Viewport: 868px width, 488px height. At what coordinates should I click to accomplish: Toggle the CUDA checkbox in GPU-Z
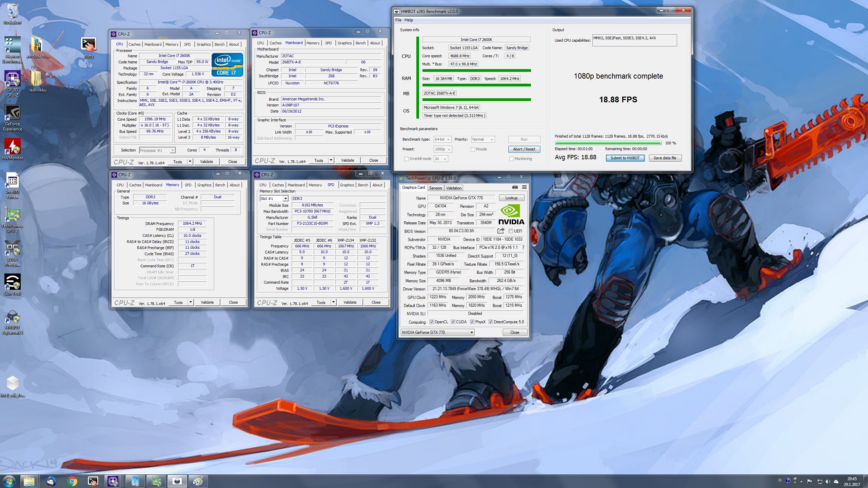pyautogui.click(x=453, y=322)
